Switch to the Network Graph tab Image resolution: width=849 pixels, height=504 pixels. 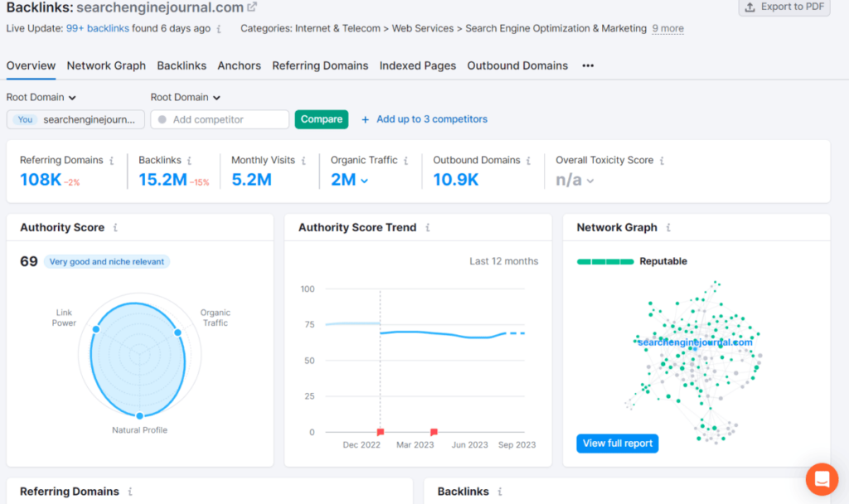point(106,65)
